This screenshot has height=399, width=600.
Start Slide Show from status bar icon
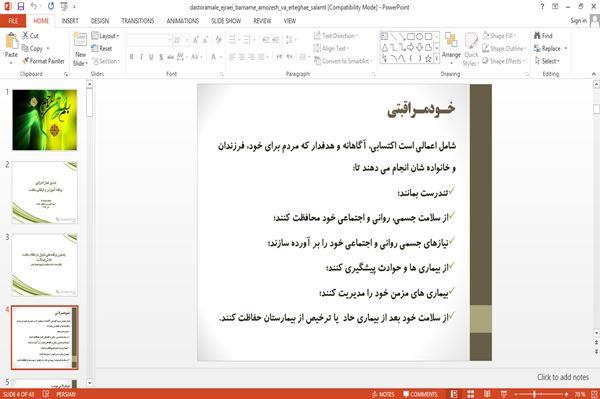[504, 394]
